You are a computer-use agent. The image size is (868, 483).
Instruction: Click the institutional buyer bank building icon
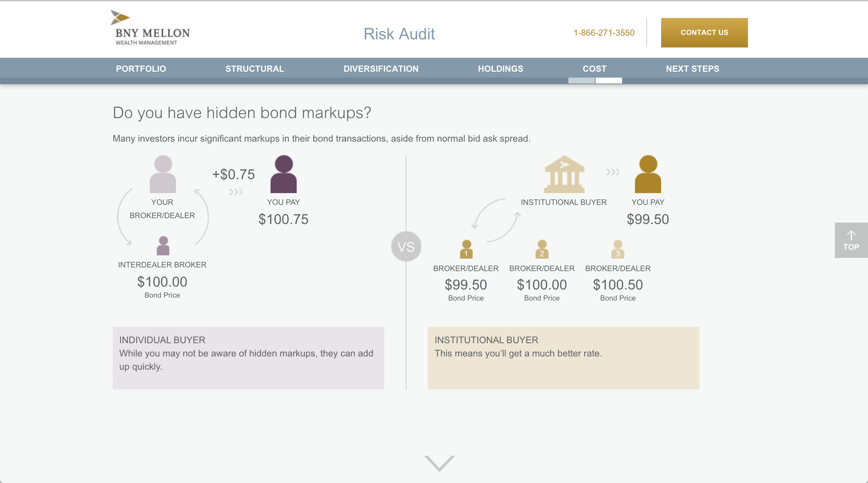pos(564,174)
